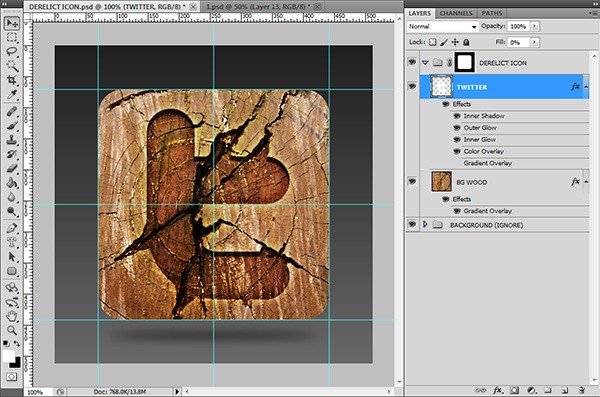
Task: Select the 3D Rotate tool
Action: (12, 288)
